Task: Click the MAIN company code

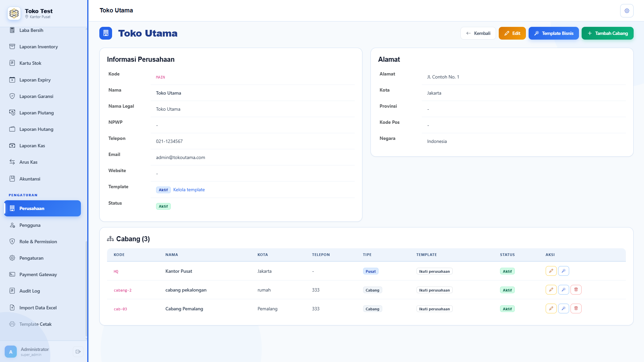Action: (x=160, y=77)
